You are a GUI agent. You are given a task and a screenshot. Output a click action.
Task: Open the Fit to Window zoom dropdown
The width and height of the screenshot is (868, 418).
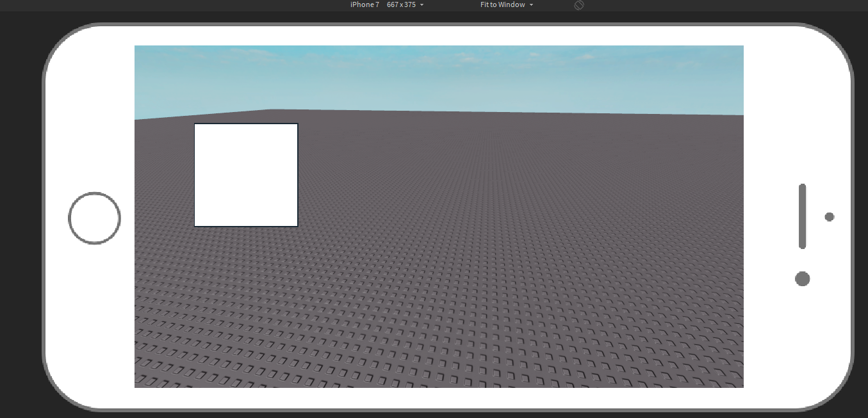click(x=507, y=5)
